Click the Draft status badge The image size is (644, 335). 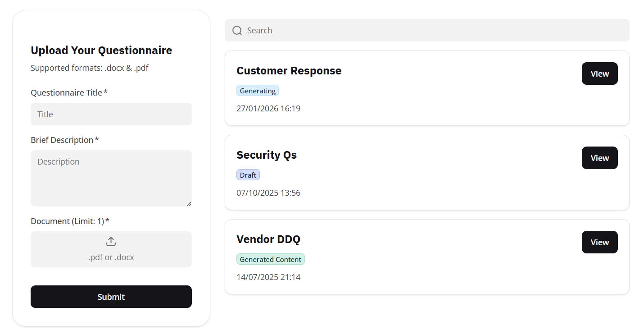coord(248,175)
